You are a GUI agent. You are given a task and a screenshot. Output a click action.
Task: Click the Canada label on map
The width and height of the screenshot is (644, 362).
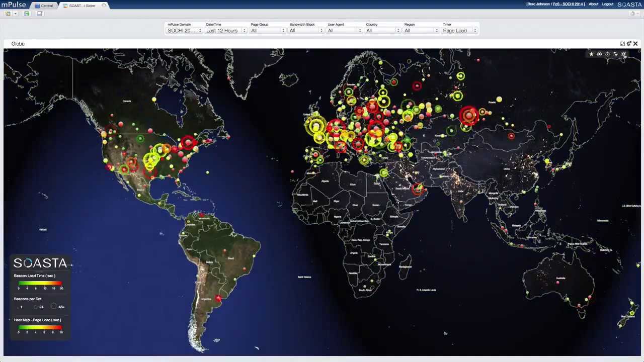127,101
